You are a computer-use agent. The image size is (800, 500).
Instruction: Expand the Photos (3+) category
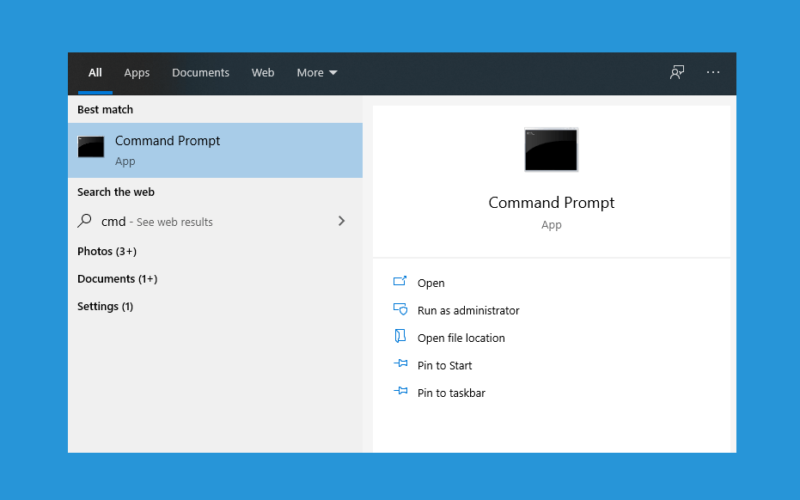point(107,251)
